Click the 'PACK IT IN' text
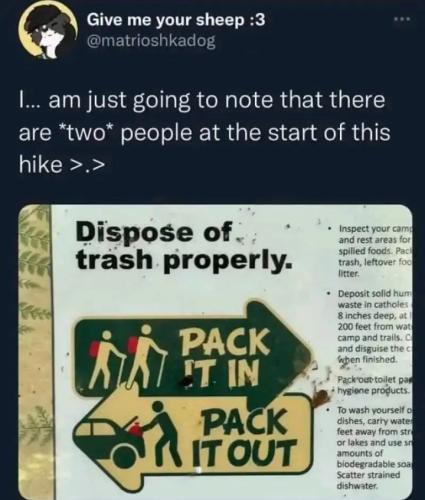 (x=223, y=357)
